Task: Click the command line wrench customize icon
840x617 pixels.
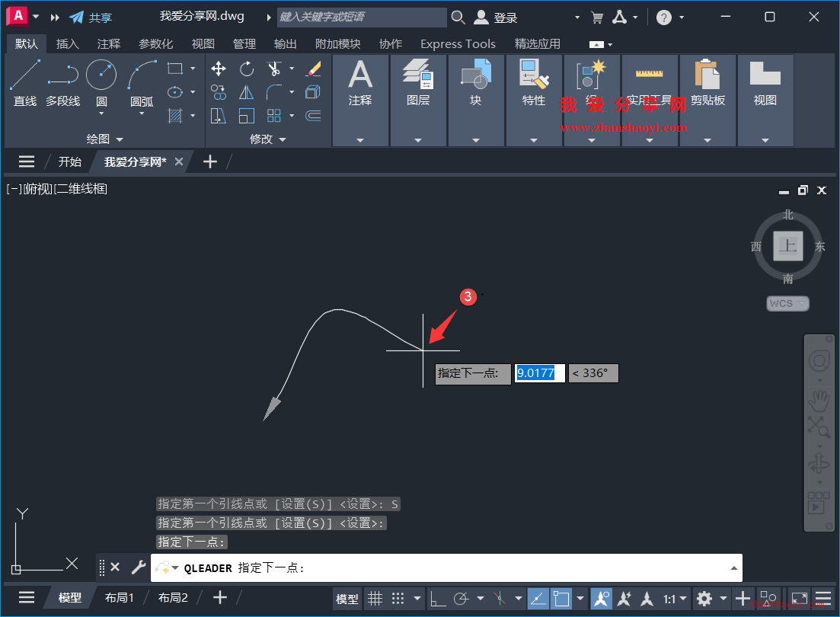Action: click(x=138, y=567)
